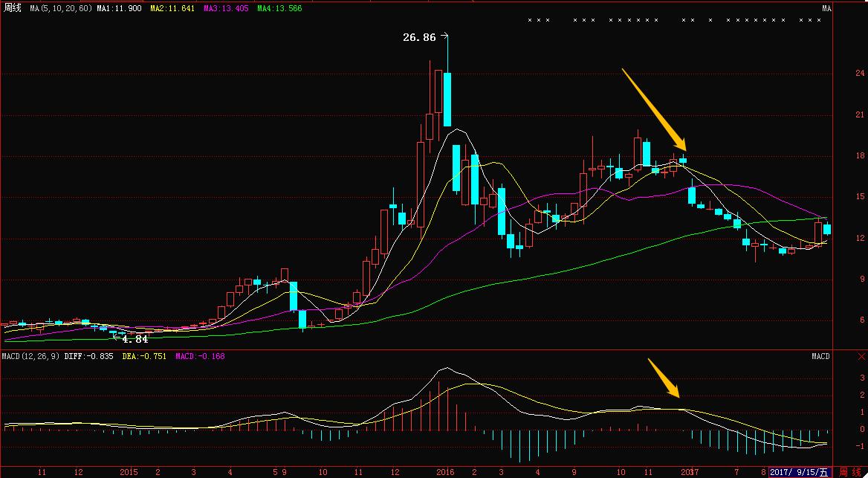Image resolution: width=868 pixels, height=478 pixels.
Task: Click the 2015 marker on time axis
Action: coord(129,472)
